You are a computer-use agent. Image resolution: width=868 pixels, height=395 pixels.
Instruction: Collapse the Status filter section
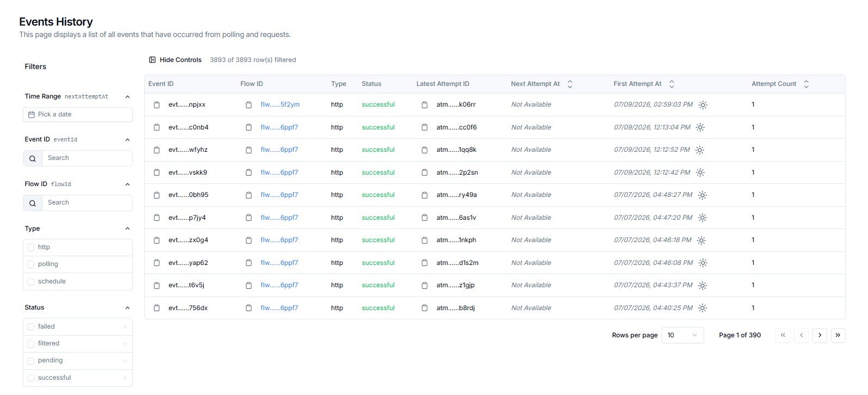[127, 308]
